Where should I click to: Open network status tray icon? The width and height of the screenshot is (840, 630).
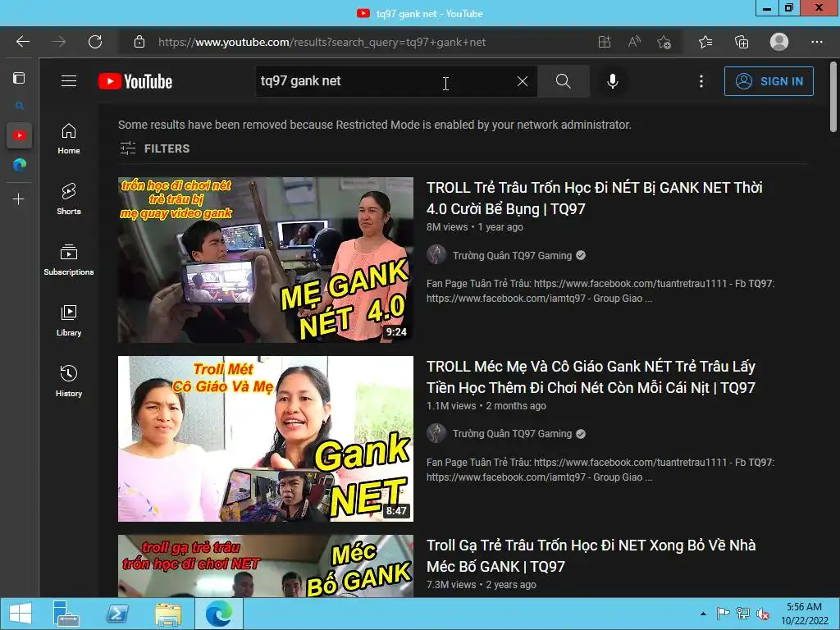tap(743, 614)
